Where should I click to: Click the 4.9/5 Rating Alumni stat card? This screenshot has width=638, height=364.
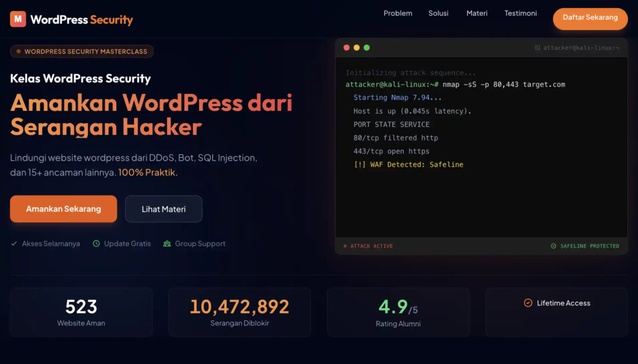click(x=398, y=312)
